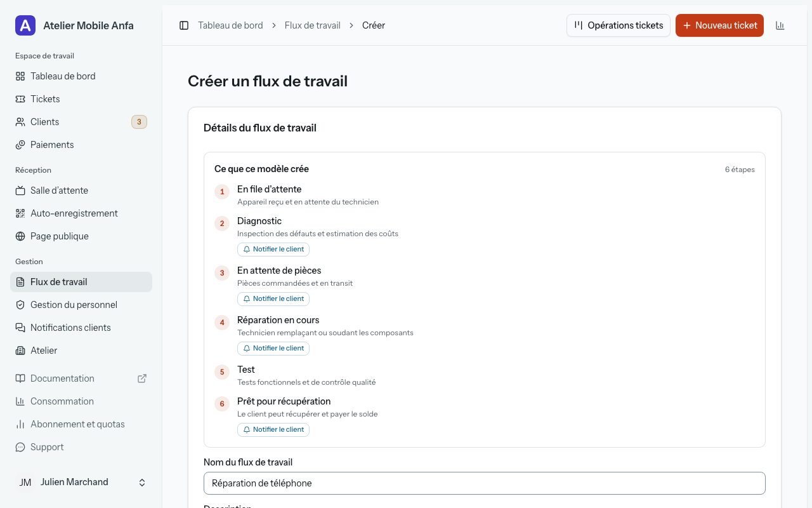
Task: Click the Tableau de bord sidebar icon
Action: click(20, 76)
